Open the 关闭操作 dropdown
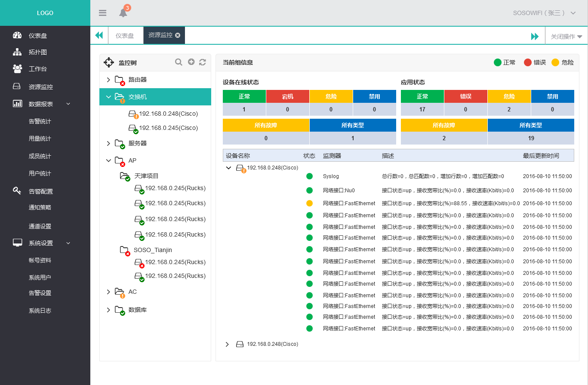This screenshot has height=385, width=588. pos(566,37)
